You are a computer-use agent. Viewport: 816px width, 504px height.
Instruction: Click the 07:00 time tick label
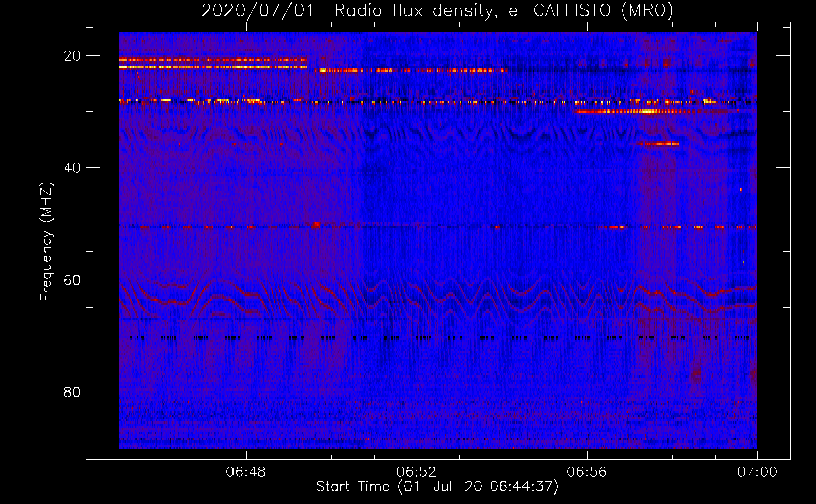click(x=757, y=472)
